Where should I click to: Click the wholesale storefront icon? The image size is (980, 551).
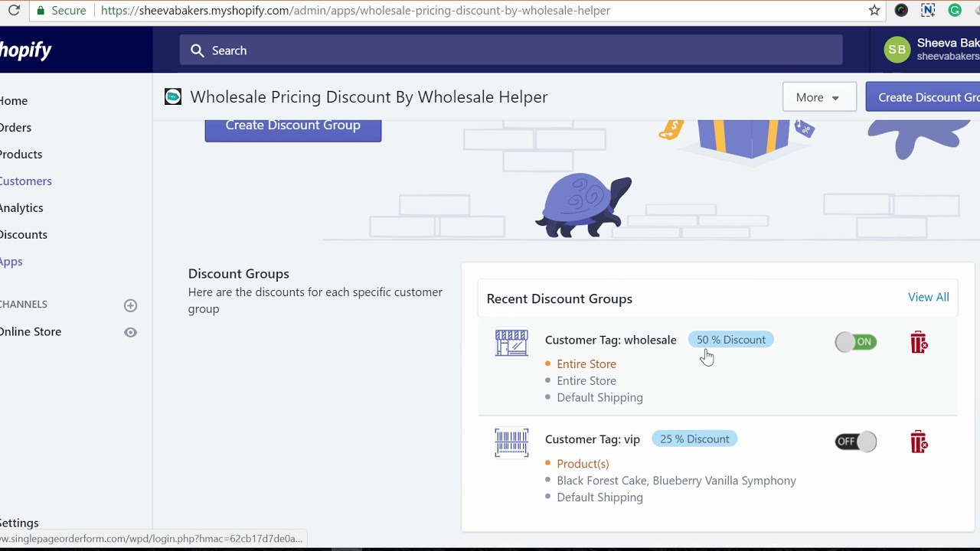[511, 343]
